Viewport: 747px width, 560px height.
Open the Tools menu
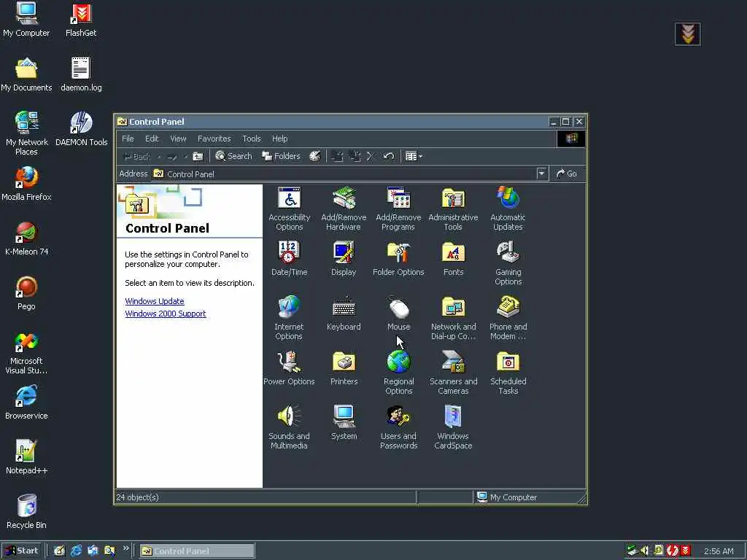(251, 139)
